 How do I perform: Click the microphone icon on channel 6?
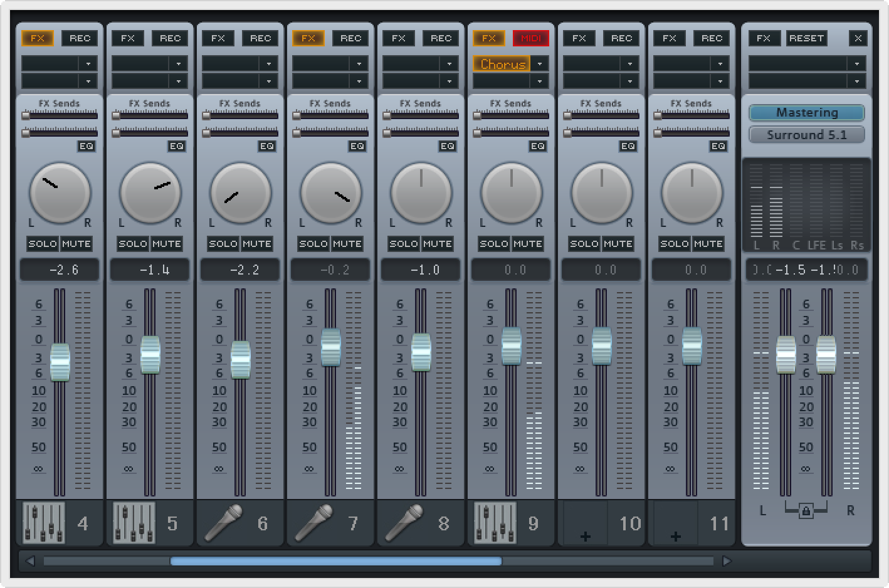pos(224,522)
